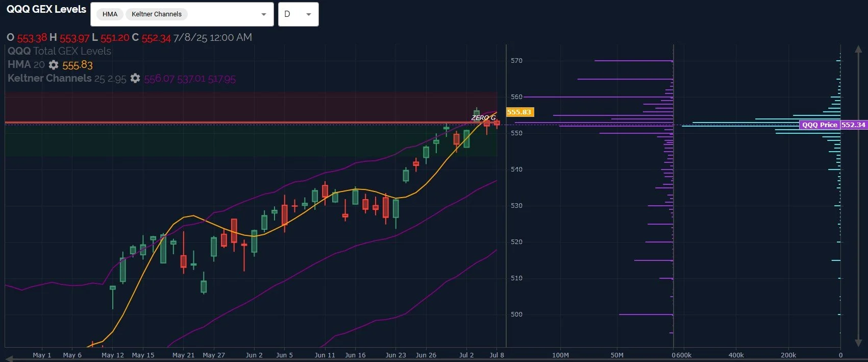Image resolution: width=868 pixels, height=362 pixels.
Task: Click the 500 price axis label
Action: pos(516,315)
